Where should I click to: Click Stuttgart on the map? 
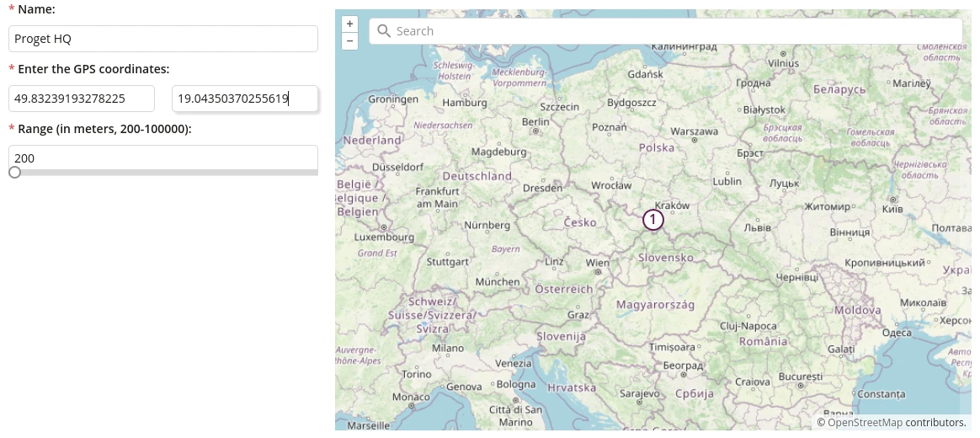pos(448,262)
